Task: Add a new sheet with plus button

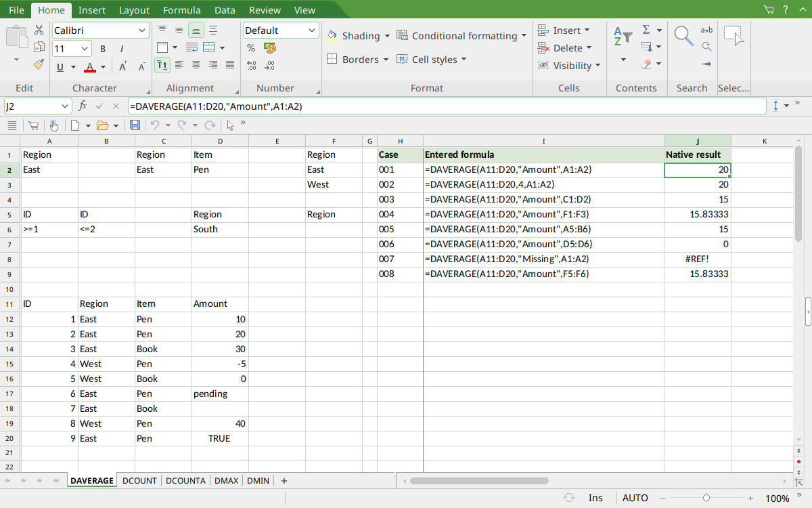Action: point(284,481)
